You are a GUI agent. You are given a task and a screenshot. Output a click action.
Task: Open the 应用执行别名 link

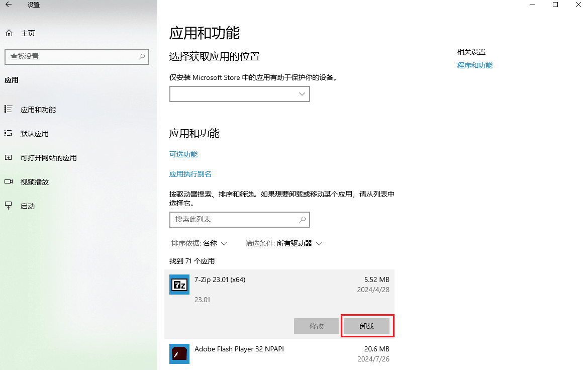(x=190, y=173)
